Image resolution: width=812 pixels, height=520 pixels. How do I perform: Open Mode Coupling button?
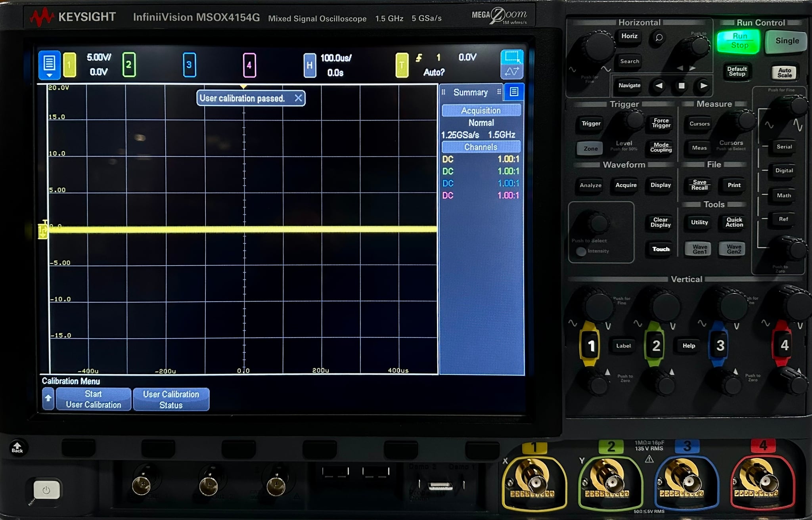[x=661, y=147]
